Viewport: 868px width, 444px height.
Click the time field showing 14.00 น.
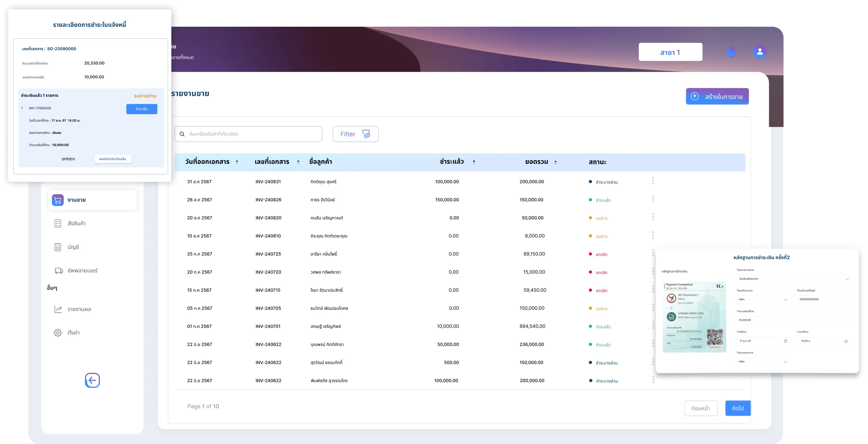pos(823,341)
